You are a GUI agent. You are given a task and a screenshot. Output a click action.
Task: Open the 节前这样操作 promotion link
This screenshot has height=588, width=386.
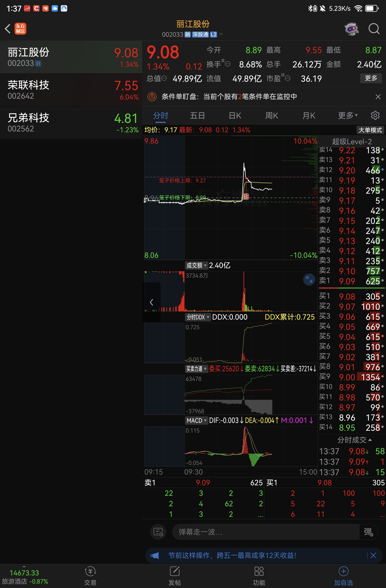[x=232, y=555]
